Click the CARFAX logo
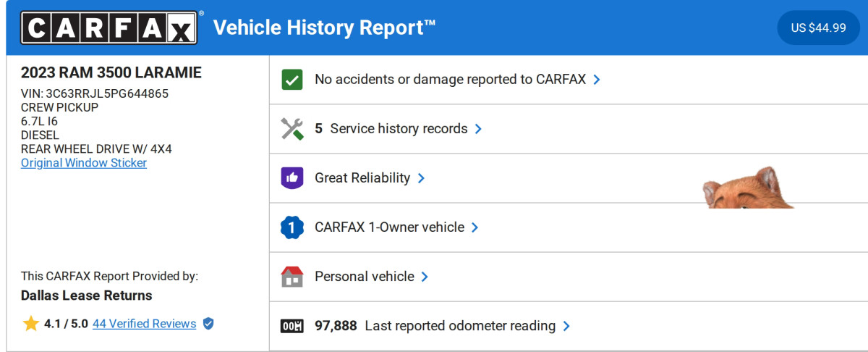This screenshot has height=352, width=868. [109, 28]
